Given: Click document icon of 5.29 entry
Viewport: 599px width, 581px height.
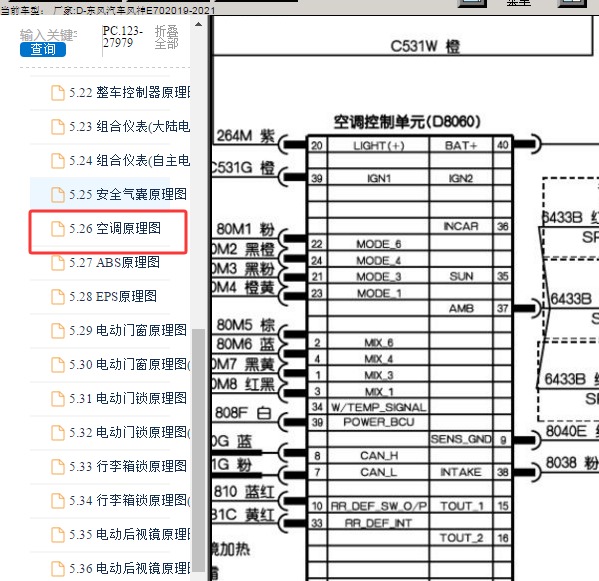Looking at the screenshot, I should [x=58, y=331].
